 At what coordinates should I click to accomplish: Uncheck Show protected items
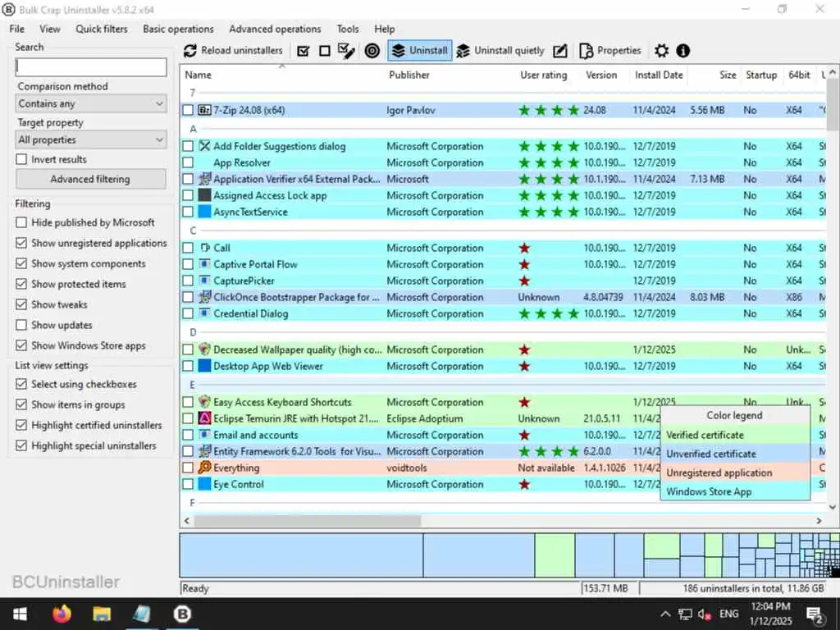(x=21, y=284)
